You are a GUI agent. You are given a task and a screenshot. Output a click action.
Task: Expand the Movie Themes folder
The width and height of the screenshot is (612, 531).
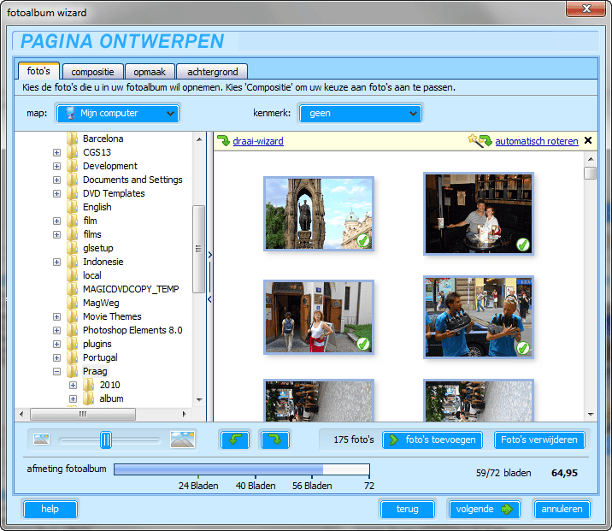[57, 317]
